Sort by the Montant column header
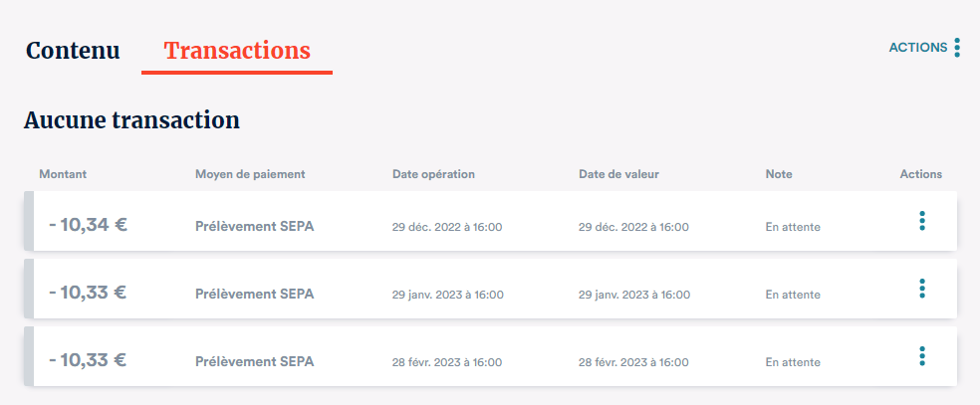Viewport: 980px width, 405px height. (63, 174)
